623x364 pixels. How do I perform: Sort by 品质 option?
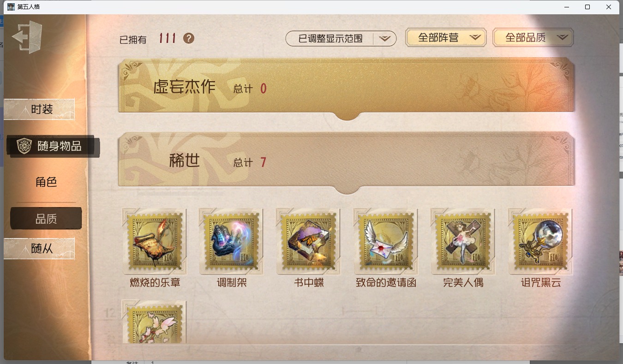[x=46, y=219]
